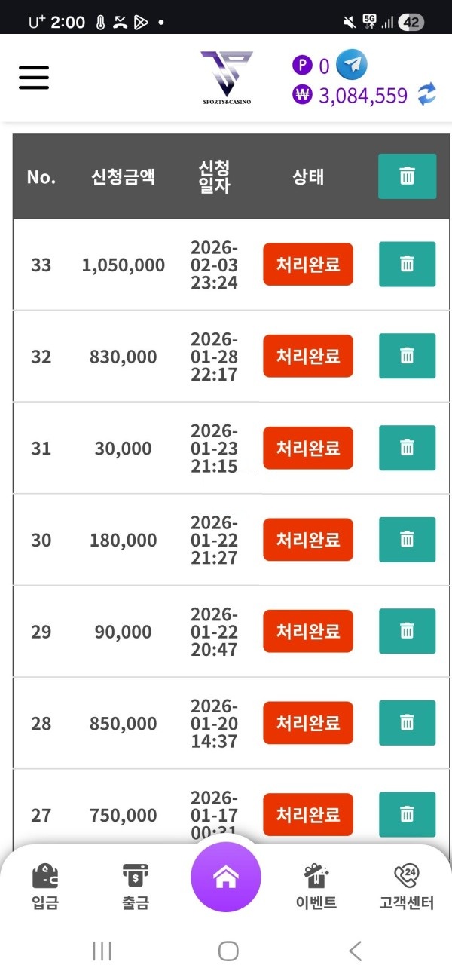Delete request number 33
The image size is (452, 980).
pos(407,265)
